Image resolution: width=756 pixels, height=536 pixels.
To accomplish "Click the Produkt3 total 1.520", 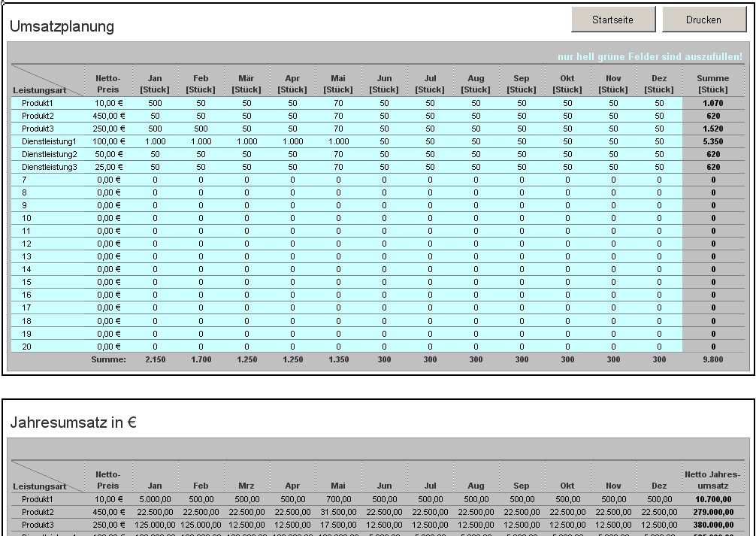I will [x=713, y=129].
